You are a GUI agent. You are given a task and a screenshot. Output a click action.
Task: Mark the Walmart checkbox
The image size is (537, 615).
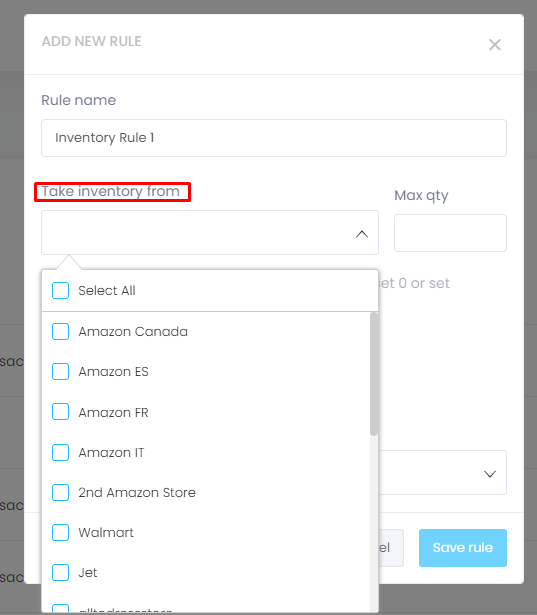click(x=60, y=533)
